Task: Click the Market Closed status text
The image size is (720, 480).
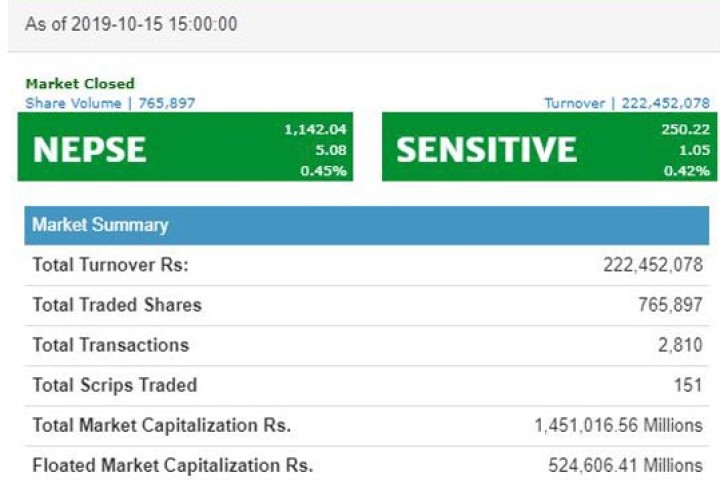Action: (80, 84)
